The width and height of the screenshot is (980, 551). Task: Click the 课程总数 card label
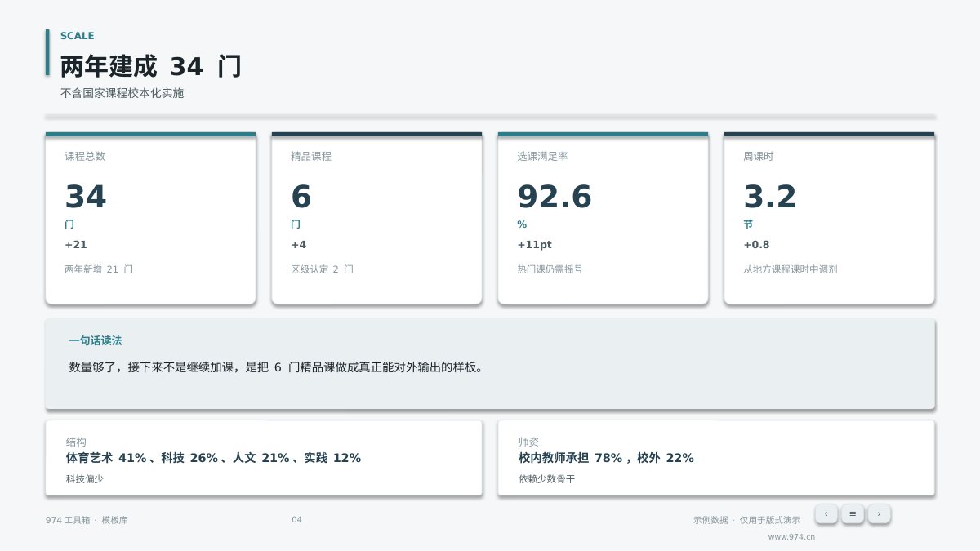(85, 156)
